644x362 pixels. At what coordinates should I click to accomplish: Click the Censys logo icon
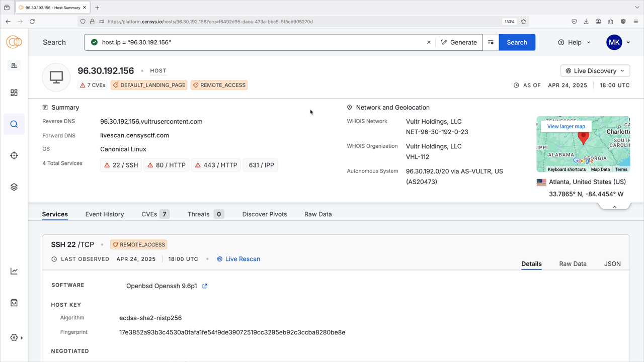(x=14, y=42)
